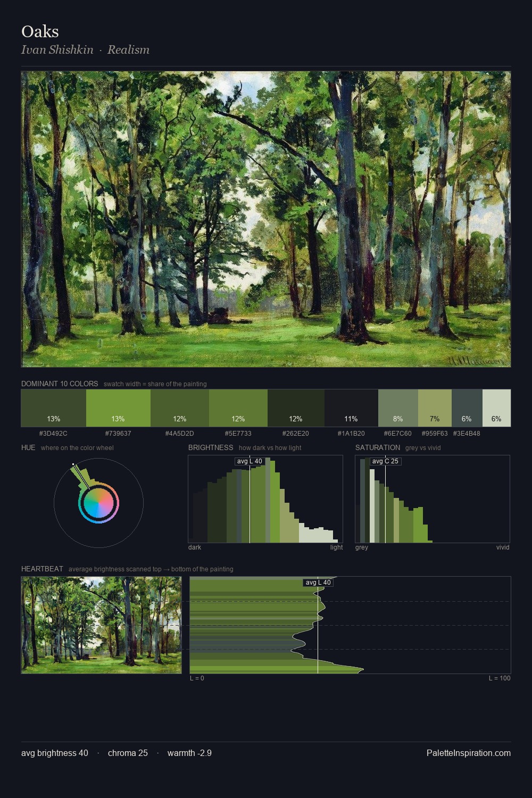Select the #5E7733 green swatch
Viewport: 532px width, 798px height.
238,408
